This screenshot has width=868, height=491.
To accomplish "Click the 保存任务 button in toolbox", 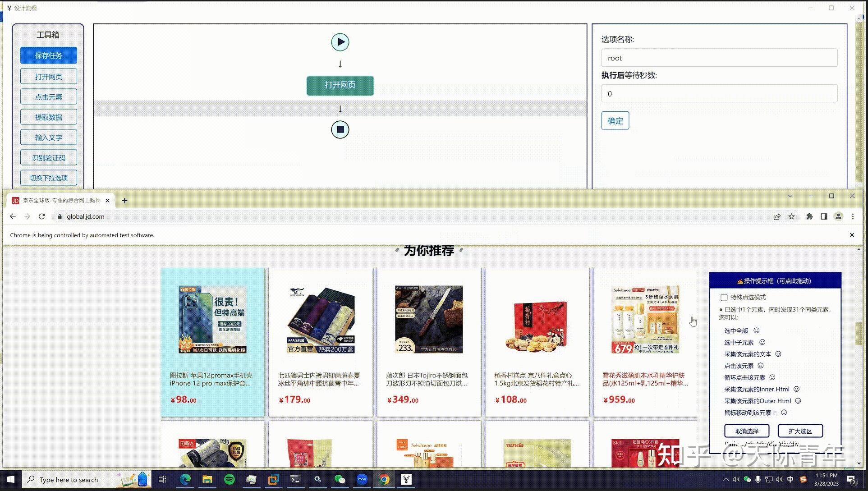I will coord(49,55).
